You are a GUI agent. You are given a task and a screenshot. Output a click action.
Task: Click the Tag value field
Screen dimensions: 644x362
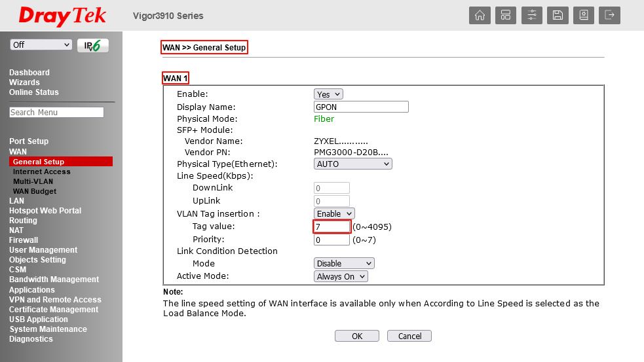pos(331,227)
